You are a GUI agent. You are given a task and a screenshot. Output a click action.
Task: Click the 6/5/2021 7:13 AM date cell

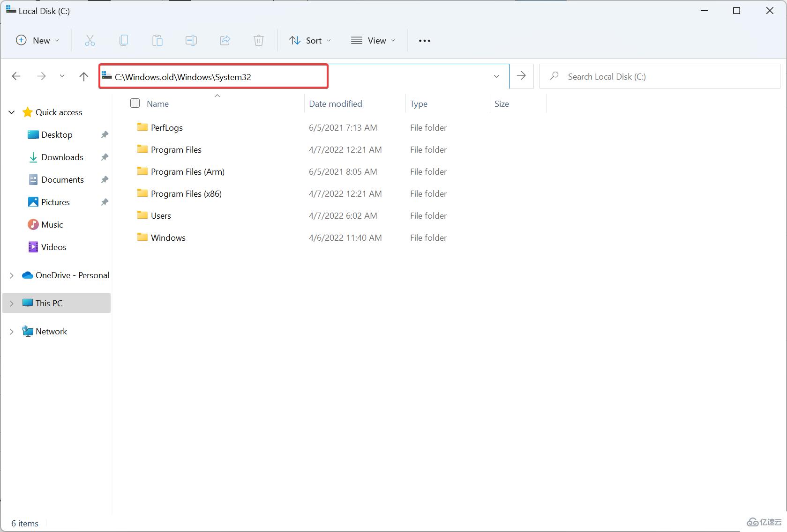(343, 127)
